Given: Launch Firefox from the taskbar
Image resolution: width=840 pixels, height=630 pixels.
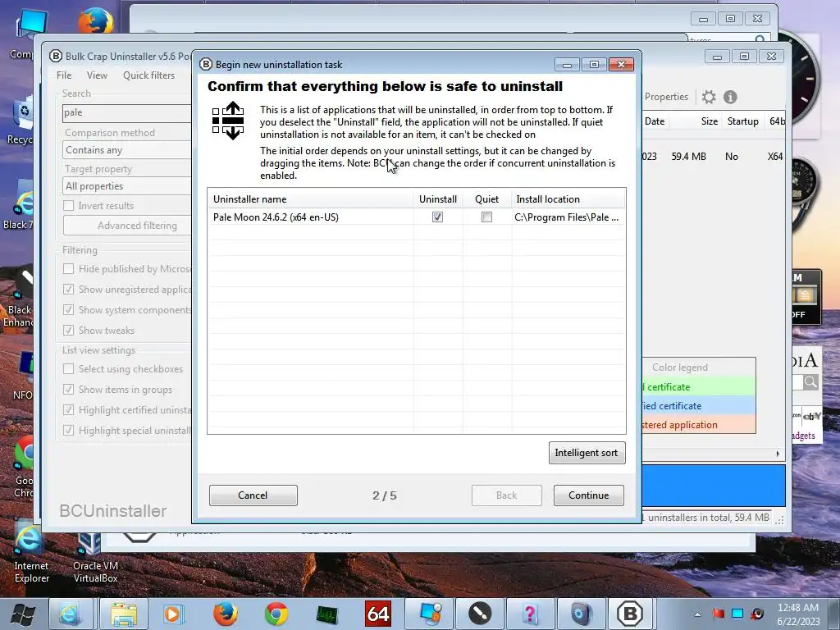Looking at the screenshot, I should (x=226, y=614).
